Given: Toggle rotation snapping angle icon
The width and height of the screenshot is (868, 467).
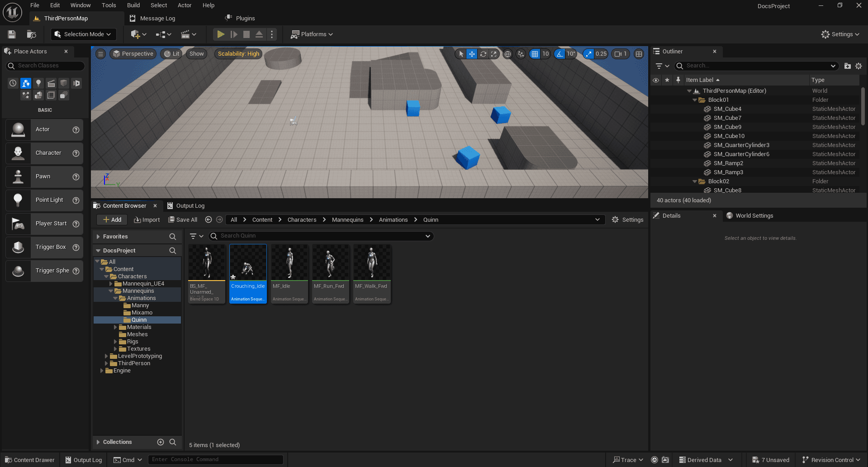Looking at the screenshot, I should pyautogui.click(x=560, y=54).
